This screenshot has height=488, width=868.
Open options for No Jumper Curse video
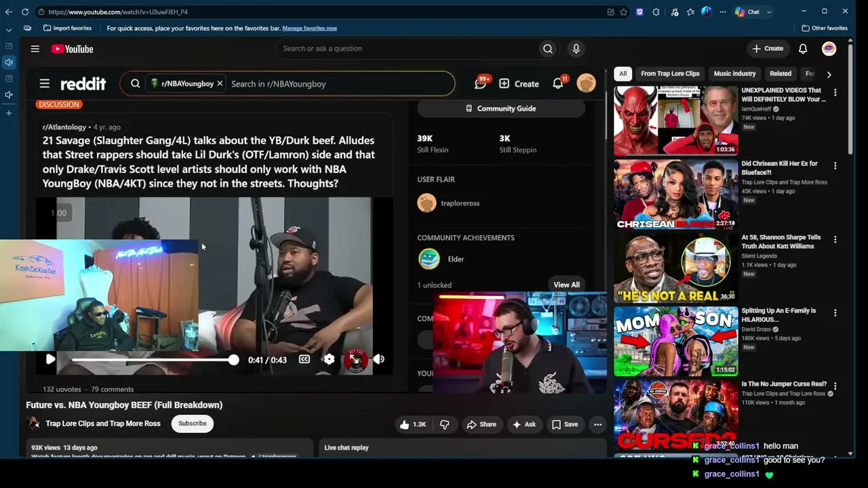click(835, 386)
